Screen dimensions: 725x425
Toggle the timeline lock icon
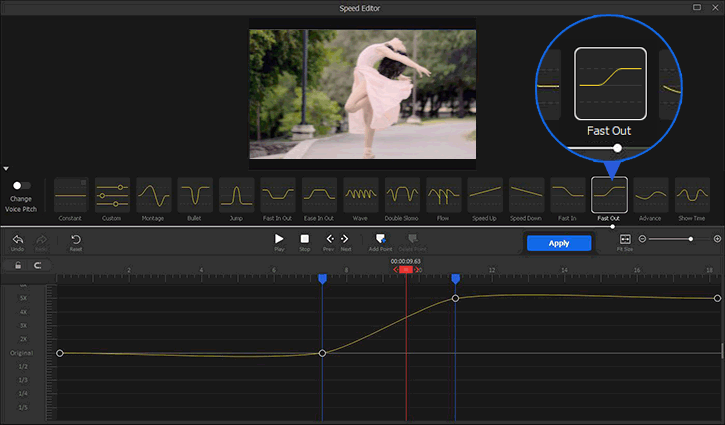point(18,266)
